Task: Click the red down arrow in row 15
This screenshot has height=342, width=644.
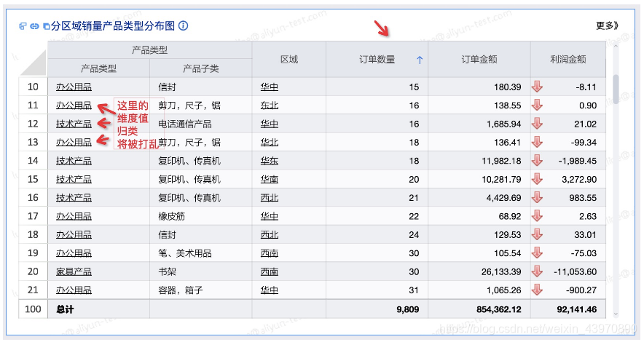Action: pos(537,179)
